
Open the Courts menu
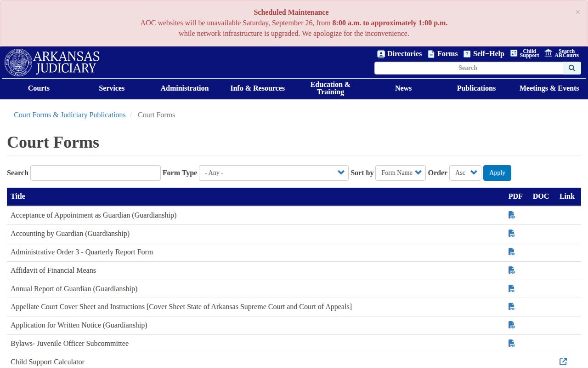coord(39,88)
